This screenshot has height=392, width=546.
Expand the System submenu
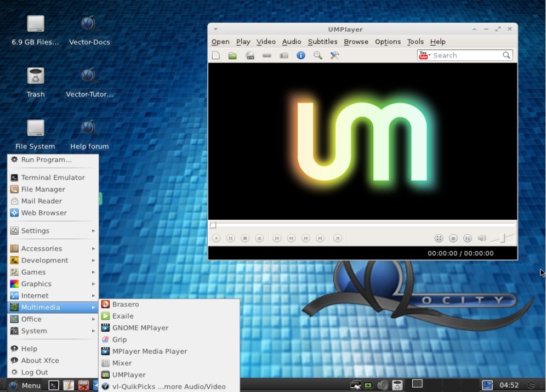pyautogui.click(x=53, y=331)
